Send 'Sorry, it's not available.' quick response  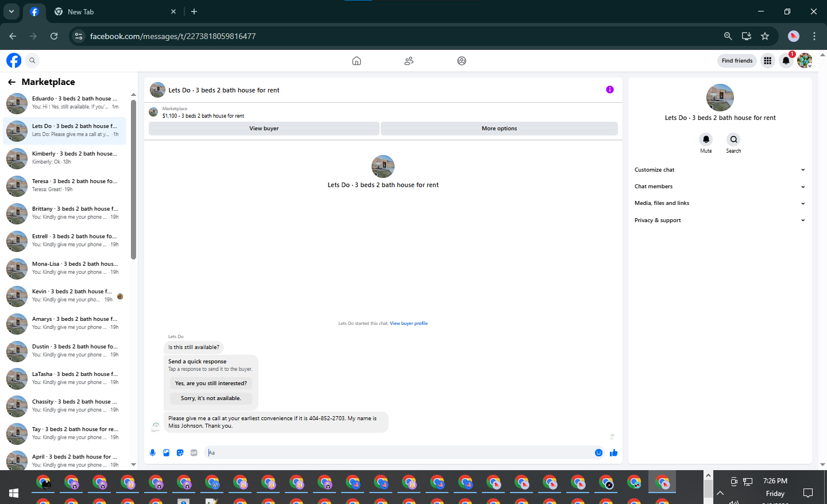coord(211,398)
